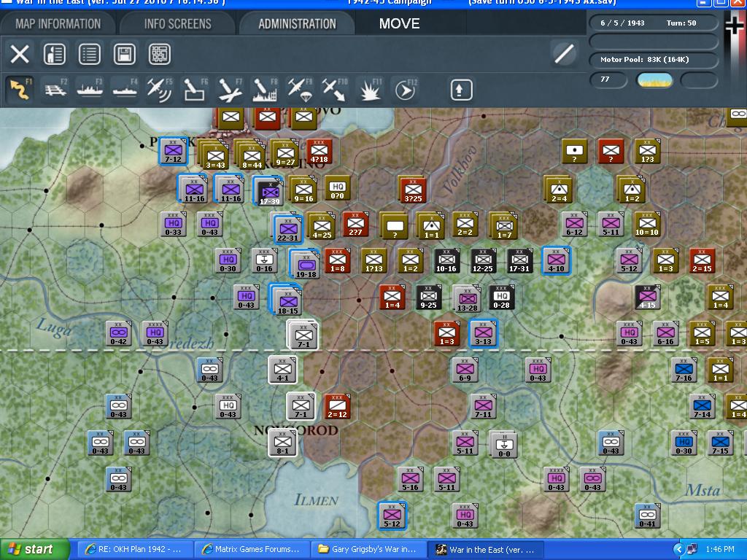Select the 19-18 panzer unit stack
The width and height of the screenshot is (747, 560).
[x=306, y=265]
